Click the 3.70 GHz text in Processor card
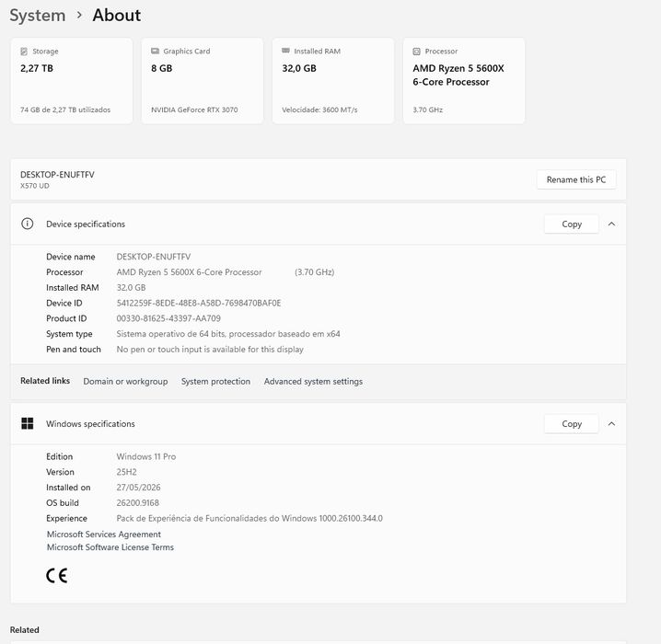The height and width of the screenshot is (644, 661). (x=427, y=109)
